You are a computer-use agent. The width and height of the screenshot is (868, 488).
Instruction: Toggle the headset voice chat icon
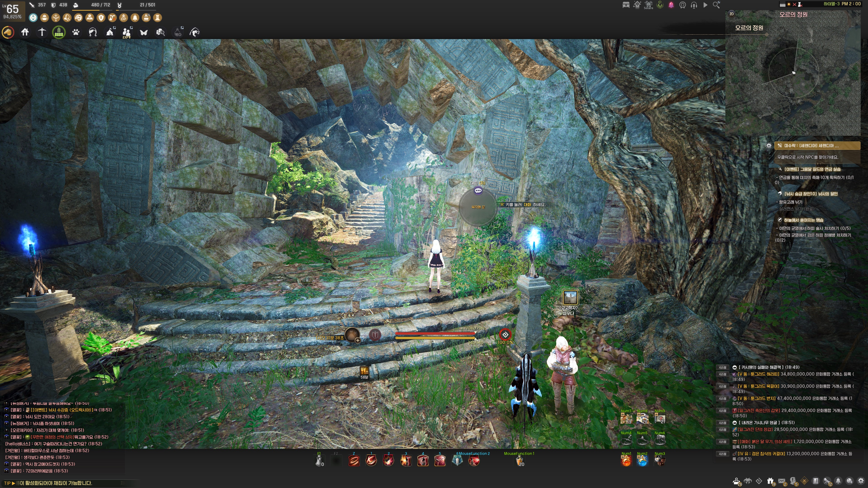694,5
